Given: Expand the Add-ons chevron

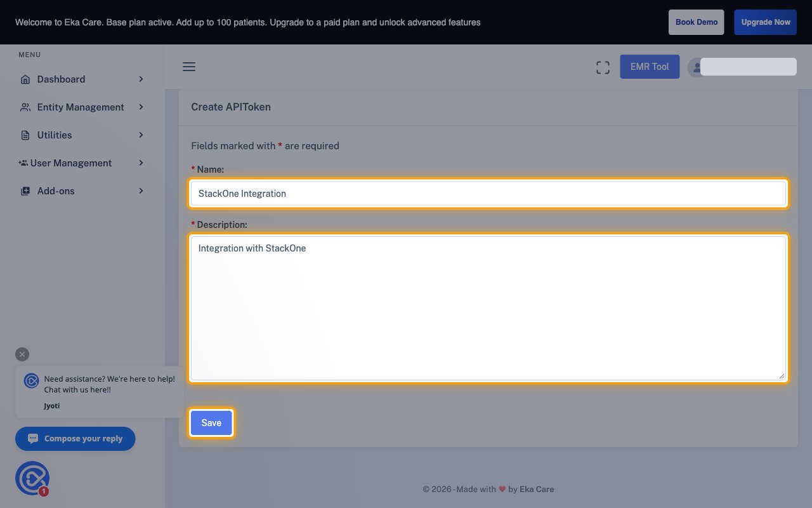Looking at the screenshot, I should (141, 191).
